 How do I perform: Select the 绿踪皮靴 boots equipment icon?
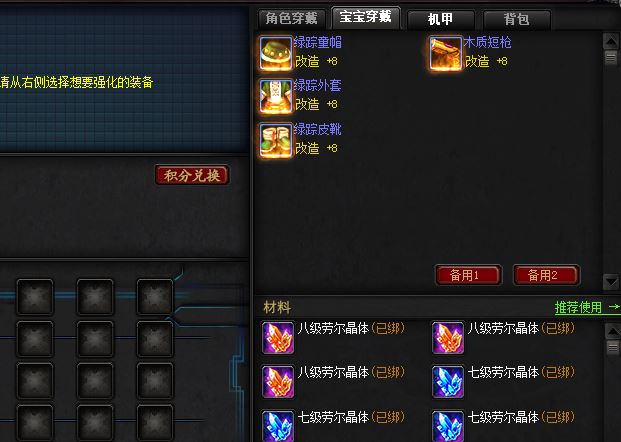(276, 140)
